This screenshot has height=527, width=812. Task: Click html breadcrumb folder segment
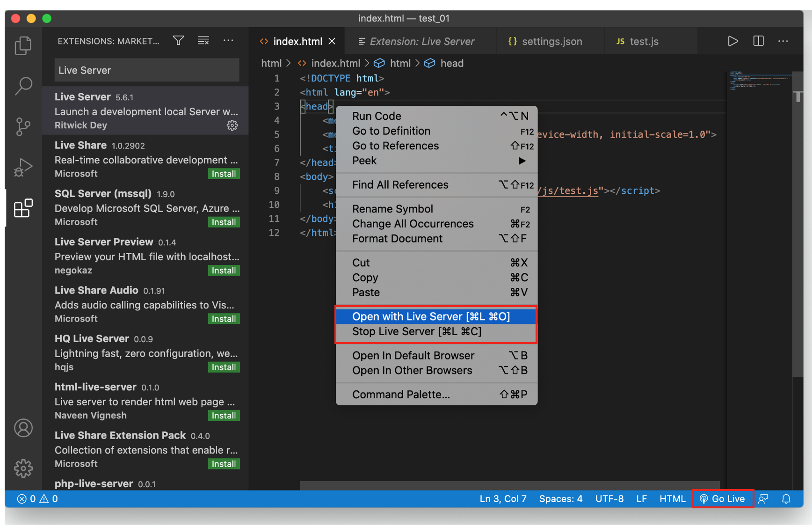pyautogui.click(x=271, y=63)
